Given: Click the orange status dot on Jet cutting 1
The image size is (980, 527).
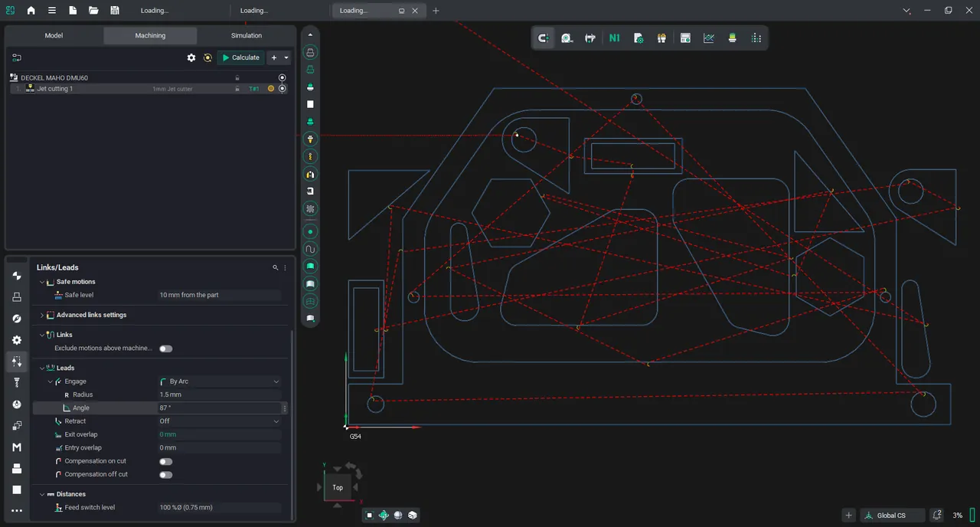Looking at the screenshot, I should click(x=271, y=89).
